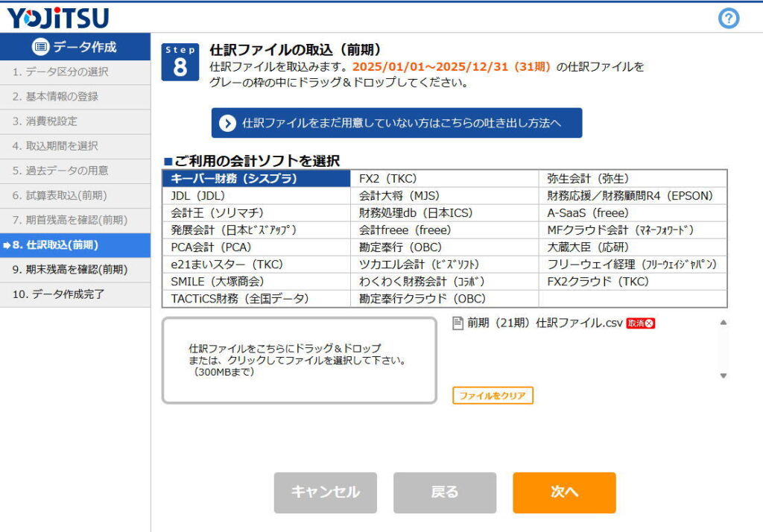The width and height of the screenshot is (763, 532).
Task: Click the red 取消 cancel badge next to file
Action: pyautogui.click(x=640, y=323)
